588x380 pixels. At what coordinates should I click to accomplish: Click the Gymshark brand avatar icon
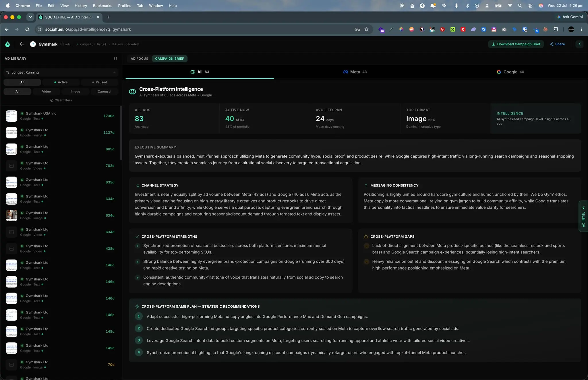tap(33, 44)
